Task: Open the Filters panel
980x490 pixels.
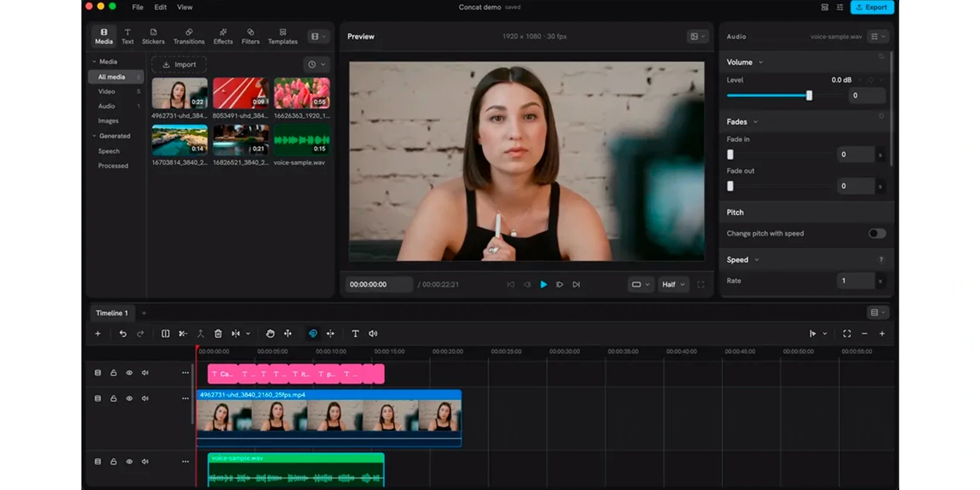Action: pos(250,36)
